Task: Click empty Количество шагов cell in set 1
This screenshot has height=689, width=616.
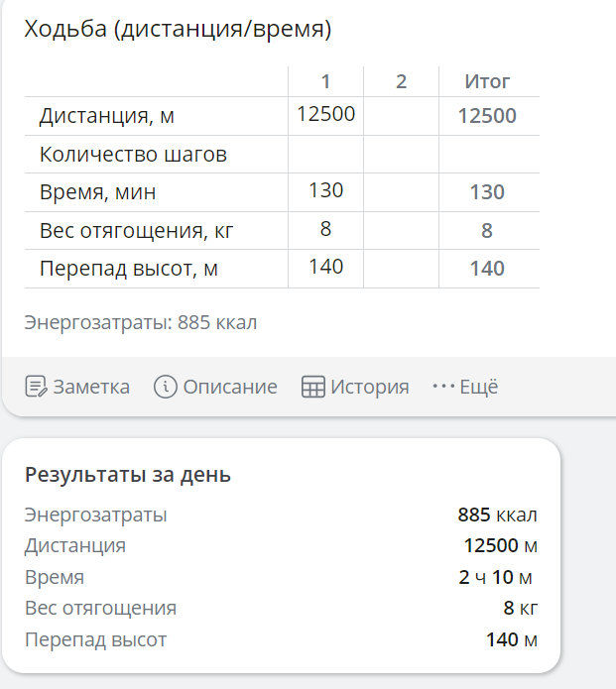Action: click(325, 154)
